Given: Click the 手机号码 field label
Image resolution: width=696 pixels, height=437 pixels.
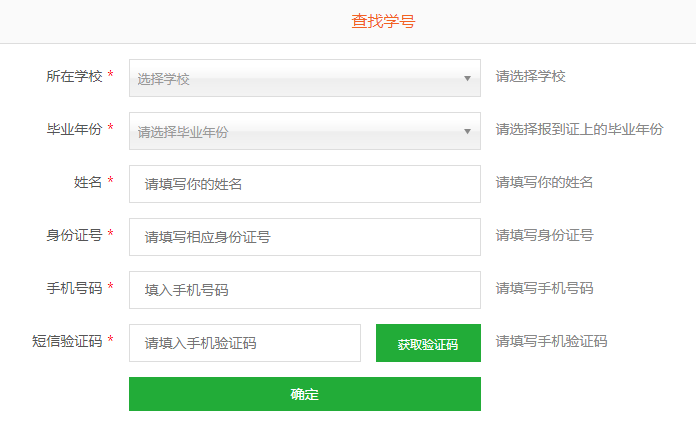Looking at the screenshot, I should pos(74,288).
